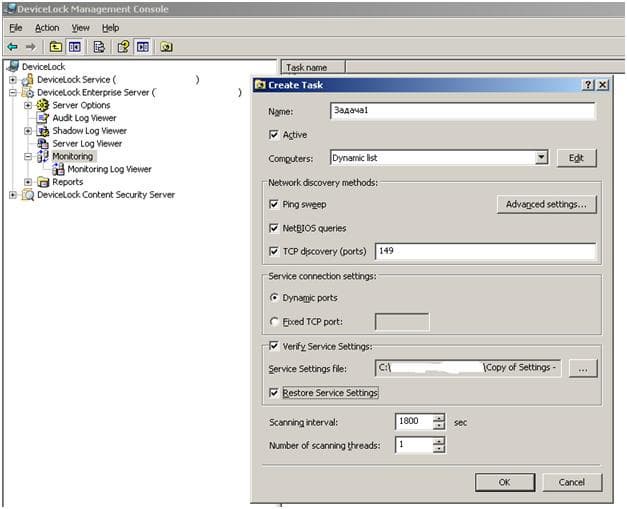Select Audit Log Viewer in tree
The width and height of the screenshot is (627, 509).
coord(84,118)
